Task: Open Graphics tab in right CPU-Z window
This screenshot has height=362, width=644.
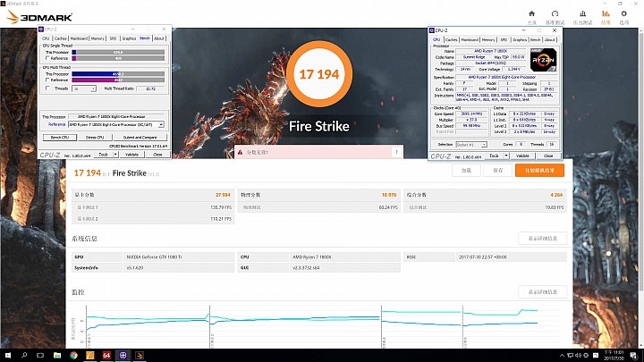Action: pos(520,40)
